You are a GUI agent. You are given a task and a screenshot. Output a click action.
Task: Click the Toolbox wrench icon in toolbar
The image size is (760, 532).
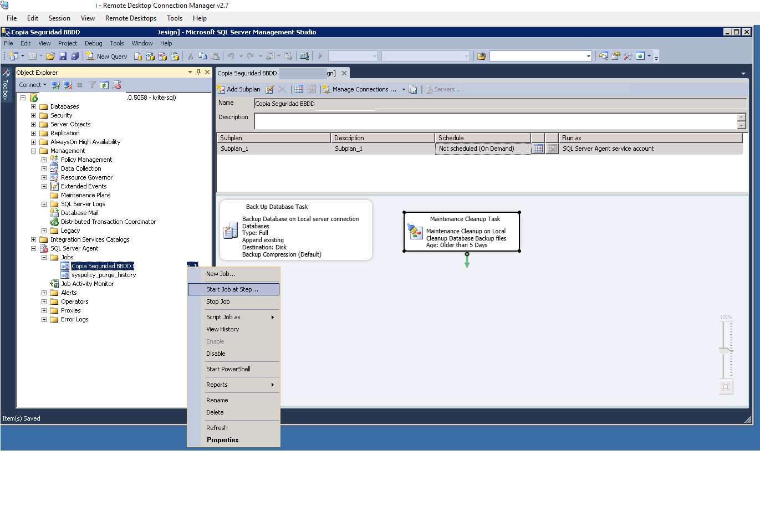pyautogui.click(x=628, y=56)
